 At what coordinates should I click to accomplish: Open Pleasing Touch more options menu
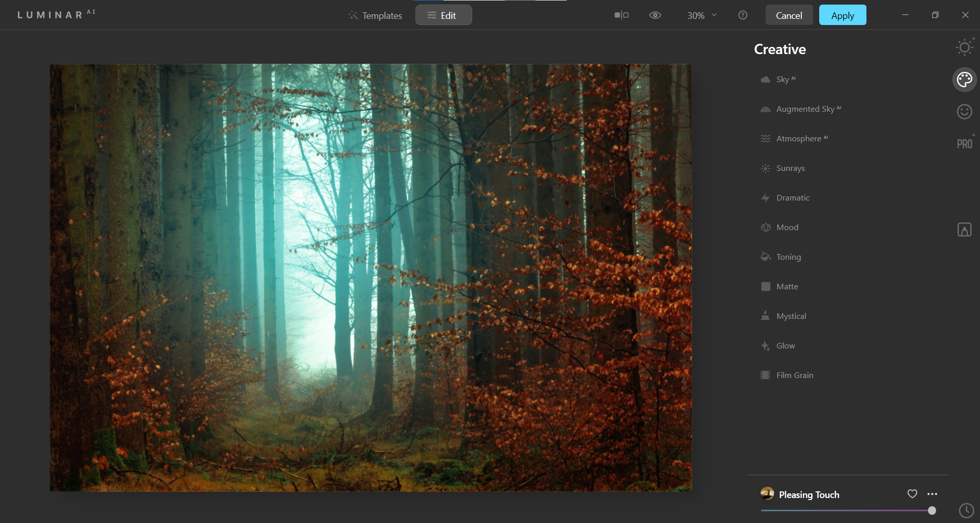tap(932, 494)
